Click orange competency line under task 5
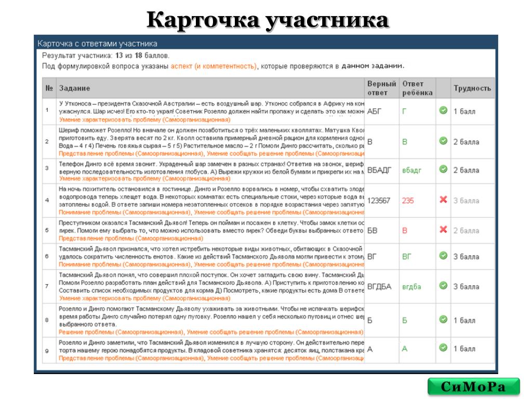Viewport: 532px width, 399px height. coord(131,238)
